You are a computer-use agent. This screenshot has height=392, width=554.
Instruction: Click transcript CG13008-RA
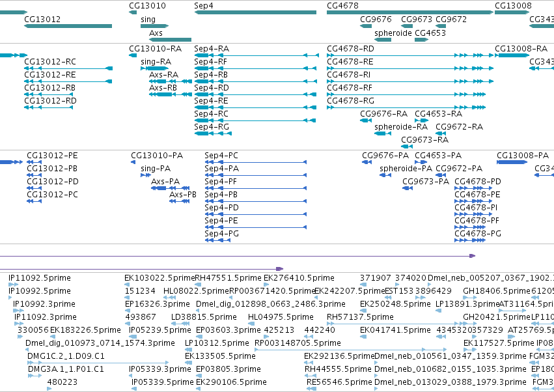point(521,48)
